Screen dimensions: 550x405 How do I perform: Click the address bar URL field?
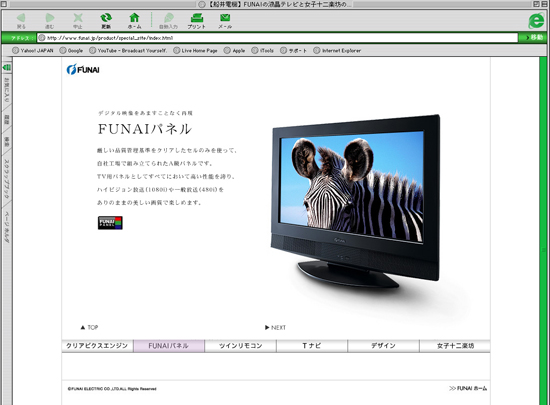[x=277, y=38]
